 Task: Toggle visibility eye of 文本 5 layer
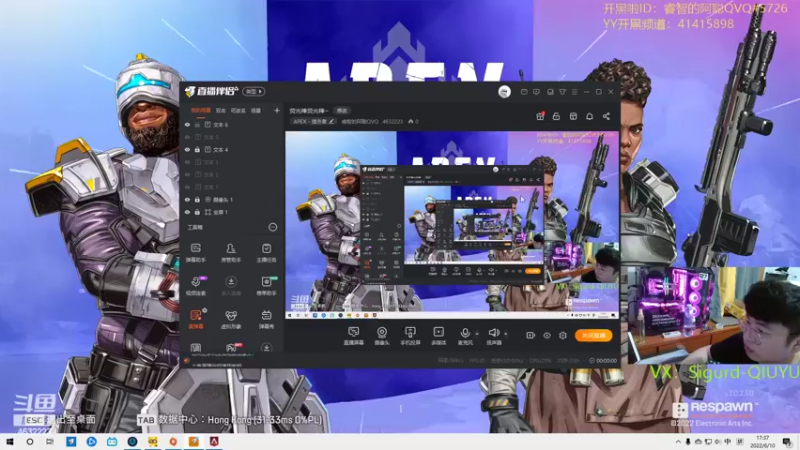click(x=187, y=137)
